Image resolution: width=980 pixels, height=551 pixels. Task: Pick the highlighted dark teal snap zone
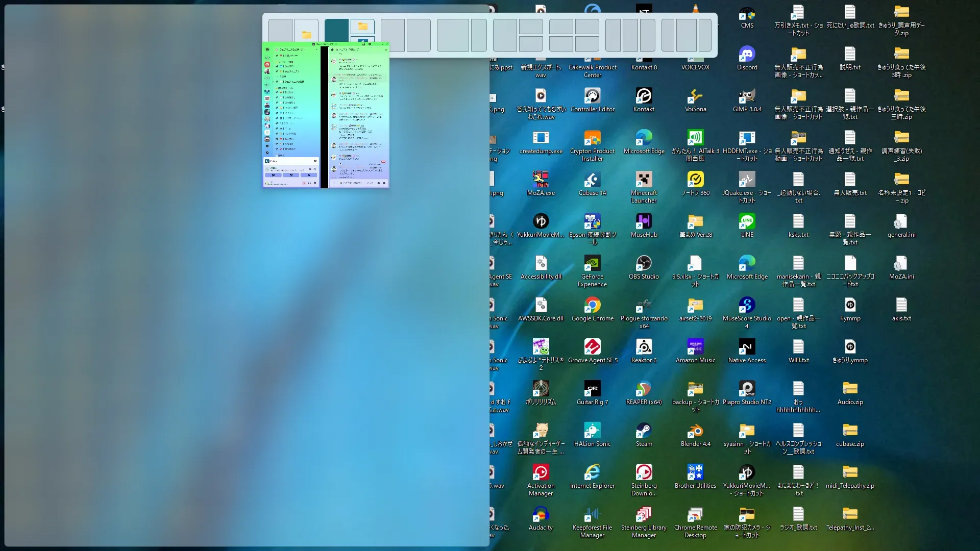coord(336,30)
